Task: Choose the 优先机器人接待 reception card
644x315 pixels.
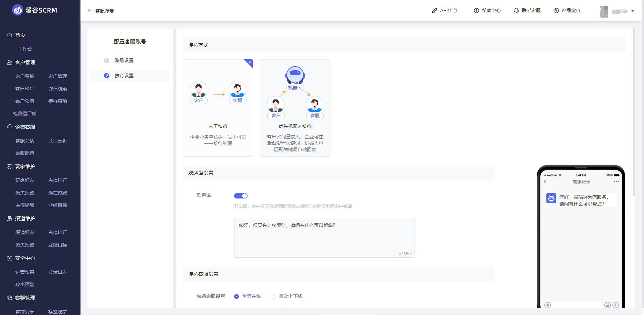Action: click(295, 108)
